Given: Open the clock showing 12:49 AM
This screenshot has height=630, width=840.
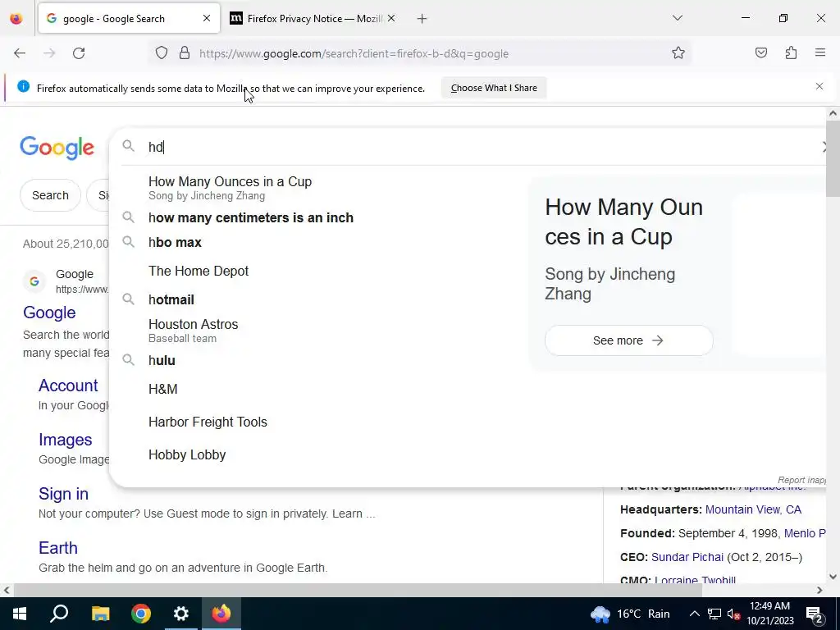Looking at the screenshot, I should [x=769, y=614].
